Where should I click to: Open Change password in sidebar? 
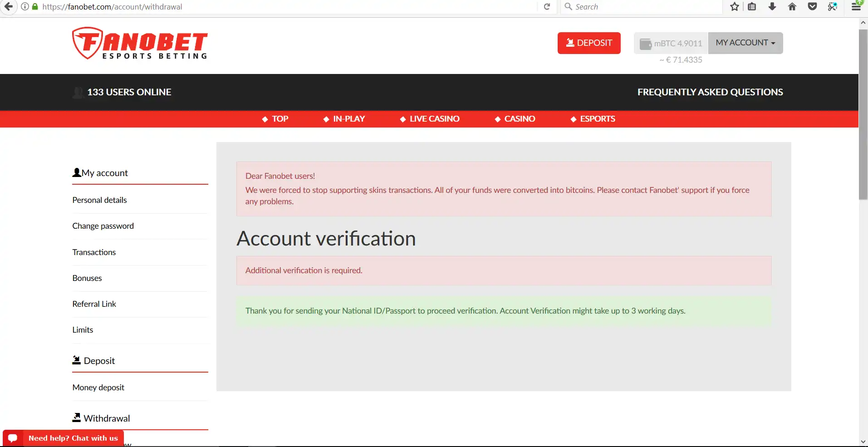click(x=103, y=226)
